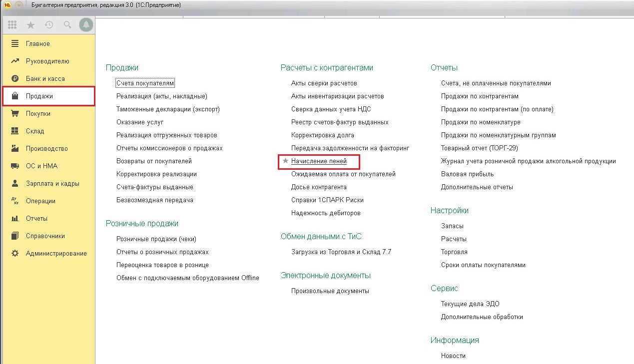This screenshot has width=634, height=364.
Task: Open Favorites star in top toolbar
Action: click(x=30, y=24)
